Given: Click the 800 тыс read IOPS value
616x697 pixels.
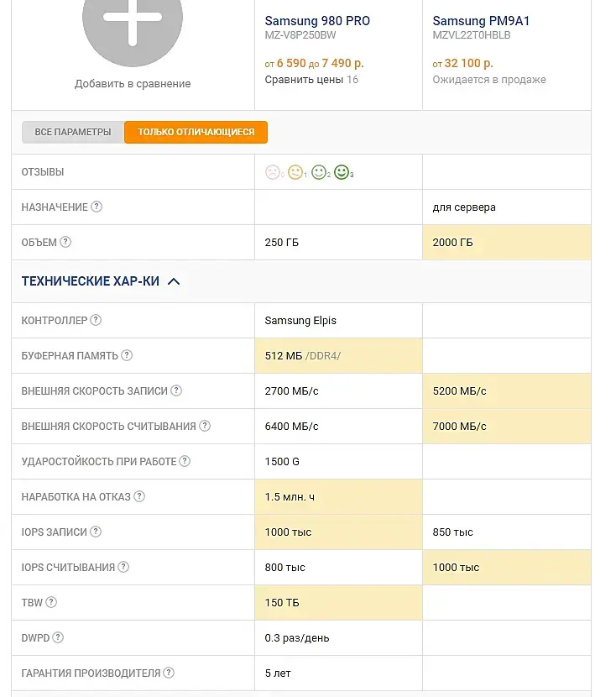Looking at the screenshot, I should coord(285,567).
